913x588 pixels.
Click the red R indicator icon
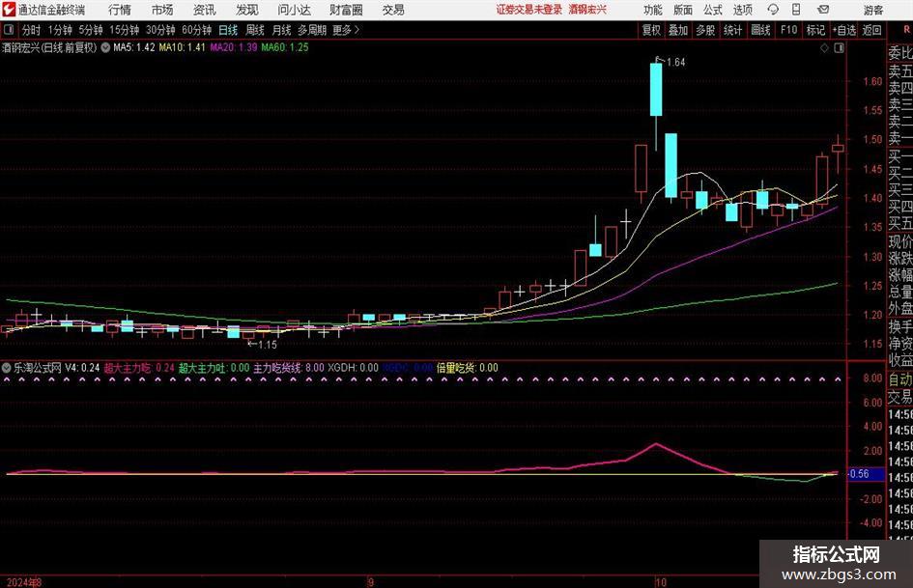tap(907, 30)
